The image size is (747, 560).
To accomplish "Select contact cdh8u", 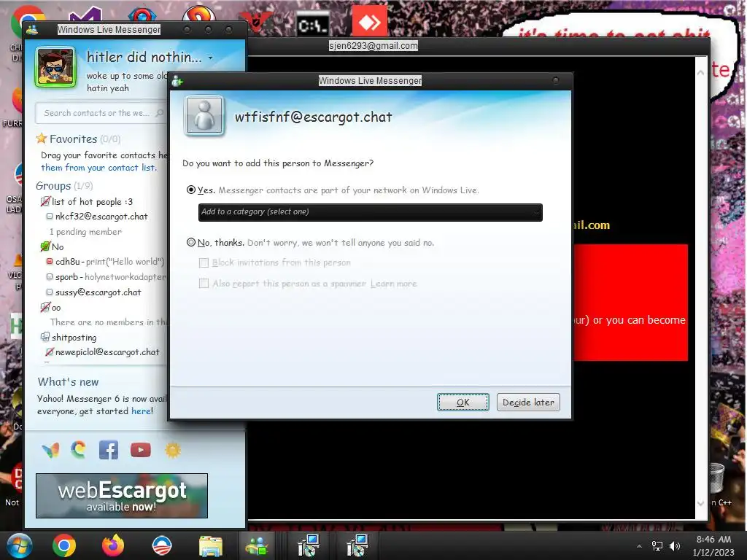I will point(68,262).
